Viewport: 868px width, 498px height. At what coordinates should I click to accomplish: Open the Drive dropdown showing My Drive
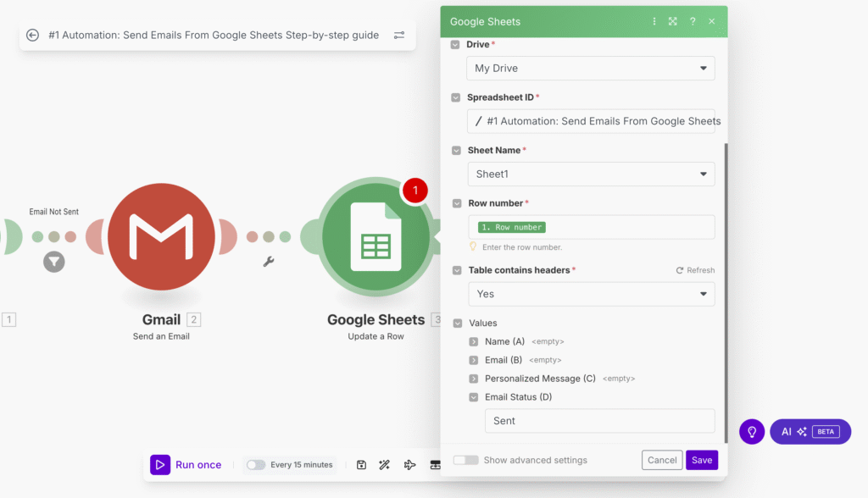[x=591, y=68]
